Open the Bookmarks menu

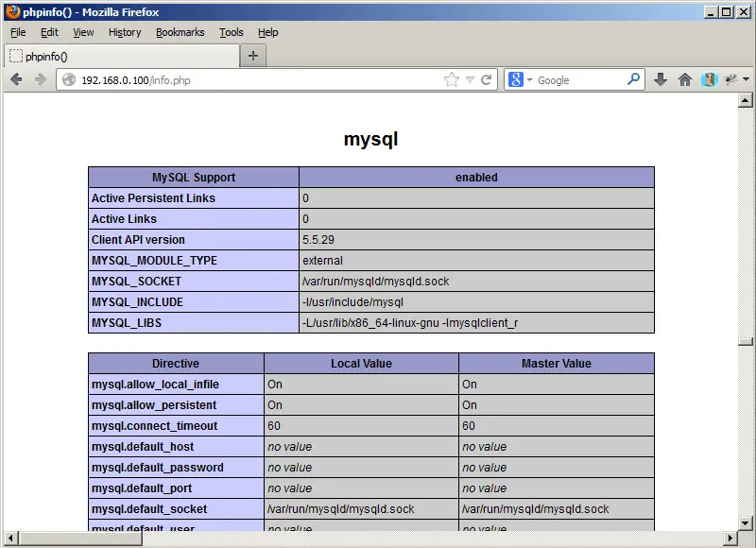tap(180, 32)
